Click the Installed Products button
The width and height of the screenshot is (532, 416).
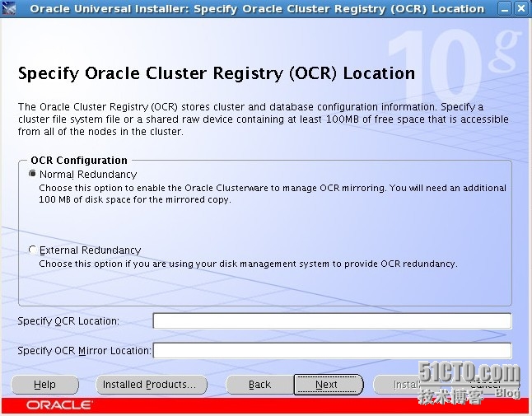coord(152,385)
